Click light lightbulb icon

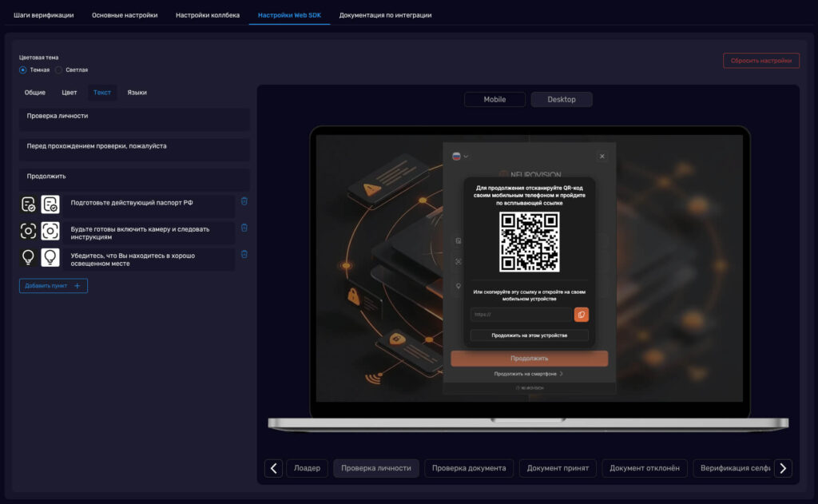pos(50,257)
